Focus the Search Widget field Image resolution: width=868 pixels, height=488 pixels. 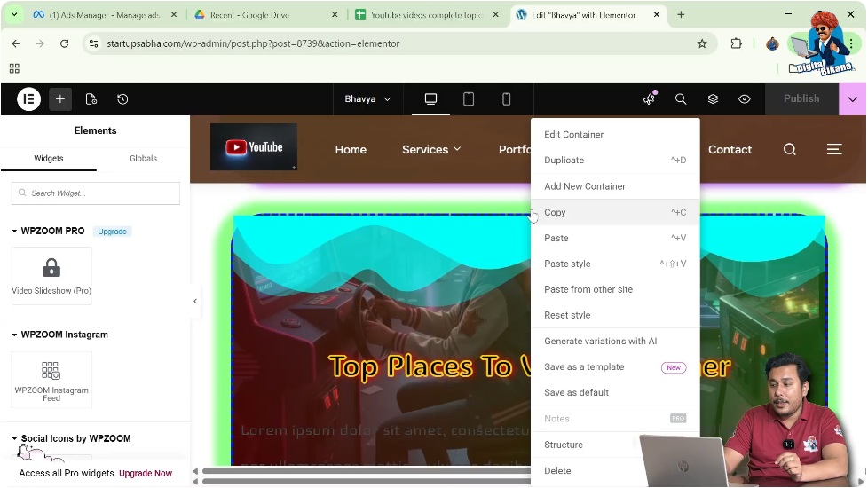click(95, 193)
